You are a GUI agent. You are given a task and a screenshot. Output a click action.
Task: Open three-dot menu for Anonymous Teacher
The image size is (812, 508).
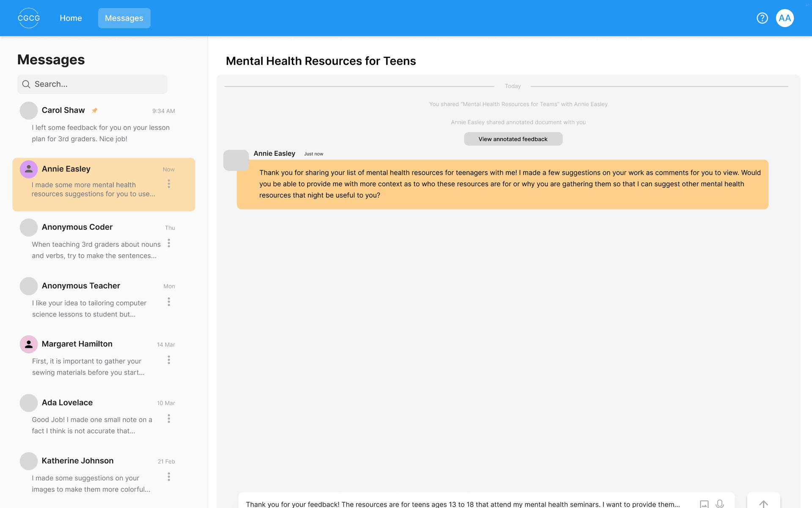coord(169,302)
